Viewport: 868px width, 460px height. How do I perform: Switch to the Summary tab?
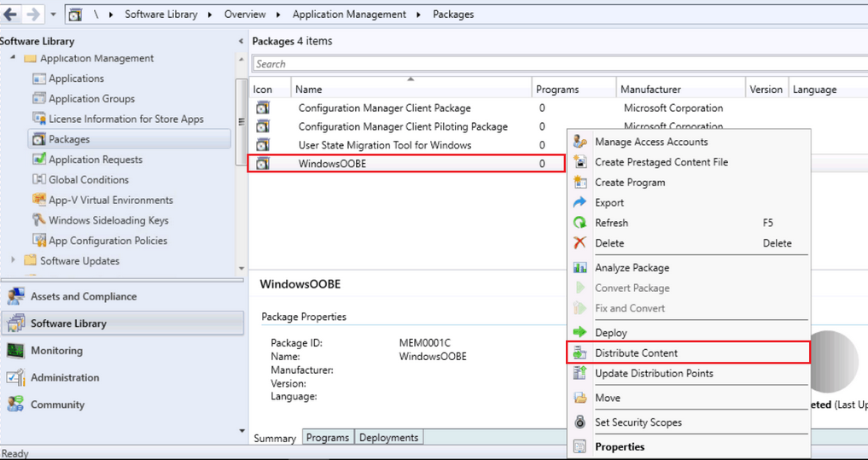275,438
